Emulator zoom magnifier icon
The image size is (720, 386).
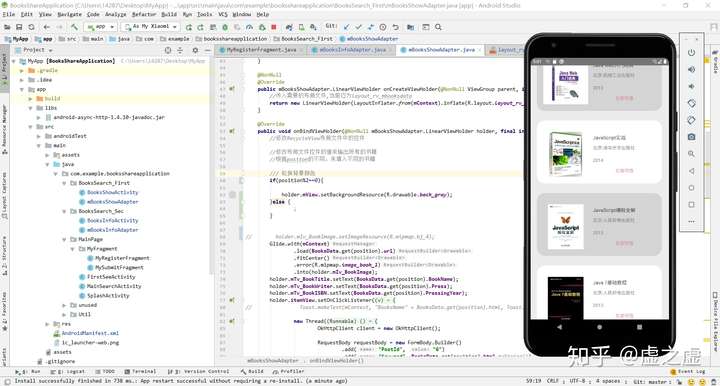click(x=691, y=154)
